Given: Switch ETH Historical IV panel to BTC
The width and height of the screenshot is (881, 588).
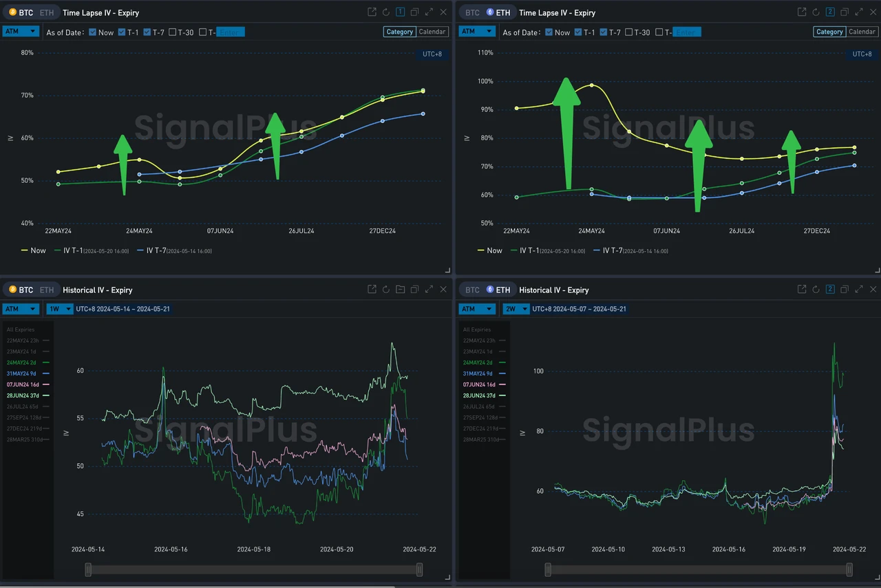Looking at the screenshot, I should coord(472,290).
